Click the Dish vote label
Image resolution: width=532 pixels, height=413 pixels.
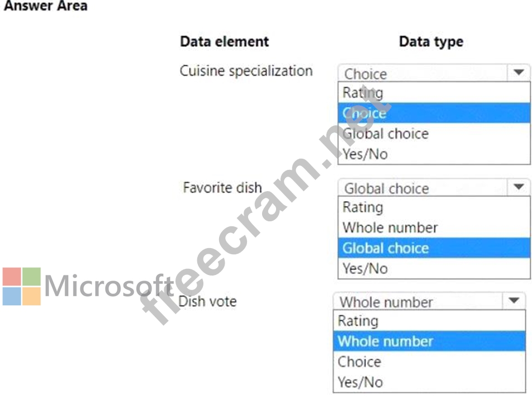tap(207, 301)
